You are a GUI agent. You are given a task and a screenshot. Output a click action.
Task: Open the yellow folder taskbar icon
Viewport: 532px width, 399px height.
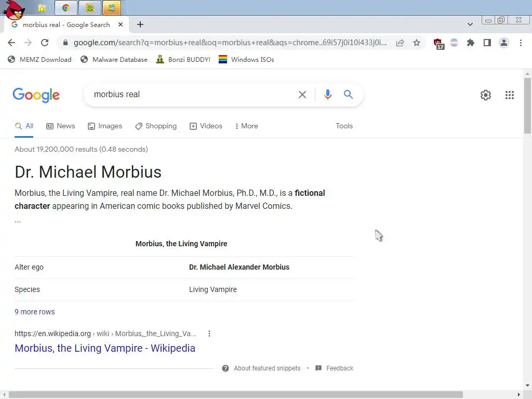[42, 8]
